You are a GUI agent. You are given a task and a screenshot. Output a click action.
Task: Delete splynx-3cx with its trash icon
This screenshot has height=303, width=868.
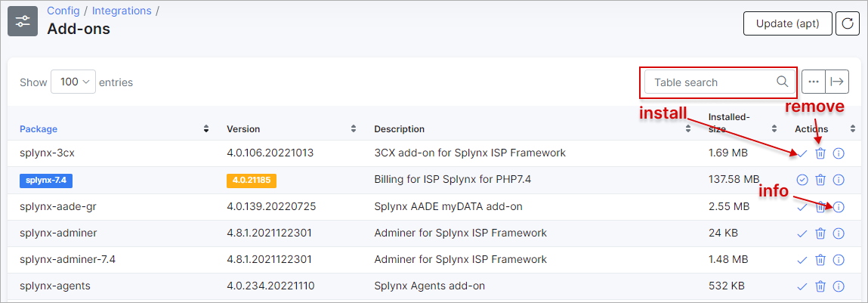click(820, 153)
